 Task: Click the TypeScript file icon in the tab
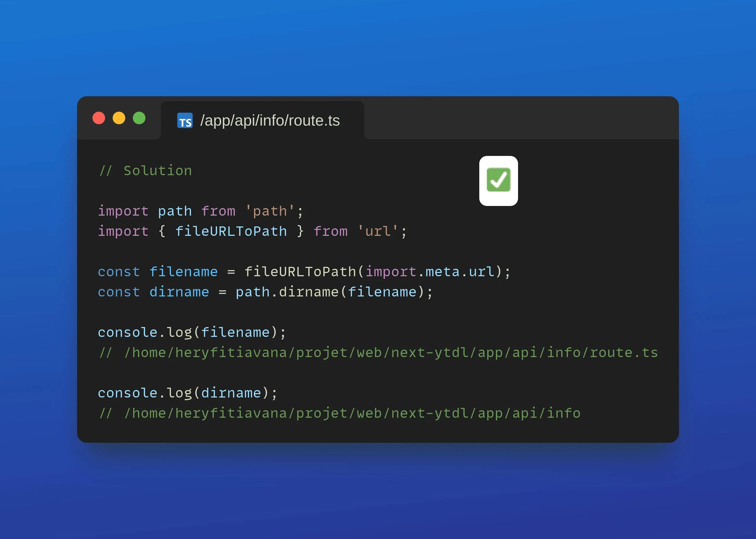click(185, 121)
